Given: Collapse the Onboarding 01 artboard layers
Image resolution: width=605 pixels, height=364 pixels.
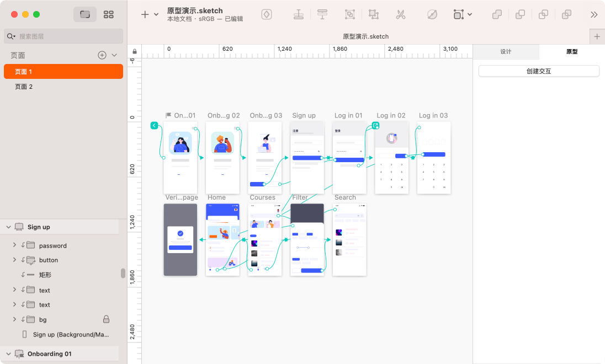Looking at the screenshot, I should click(x=8, y=354).
